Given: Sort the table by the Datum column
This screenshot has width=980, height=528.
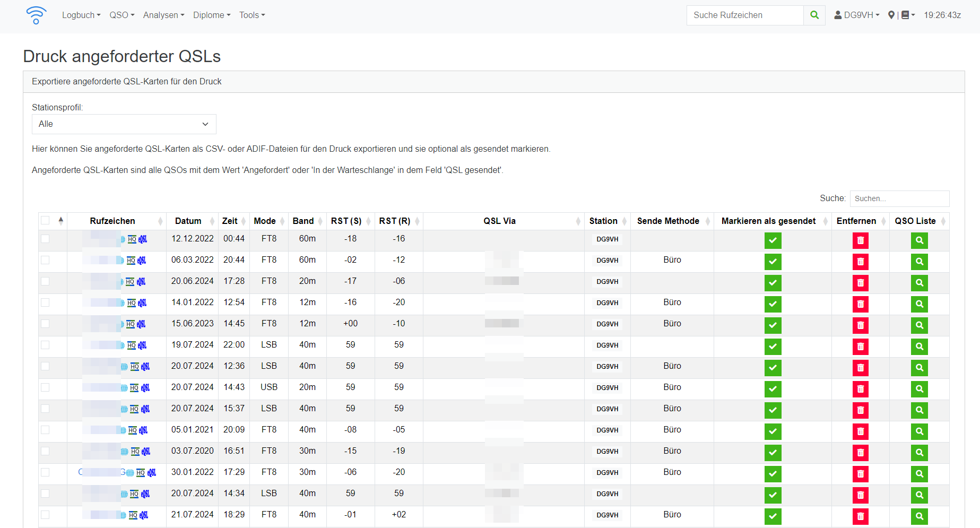Looking at the screenshot, I should pos(188,221).
